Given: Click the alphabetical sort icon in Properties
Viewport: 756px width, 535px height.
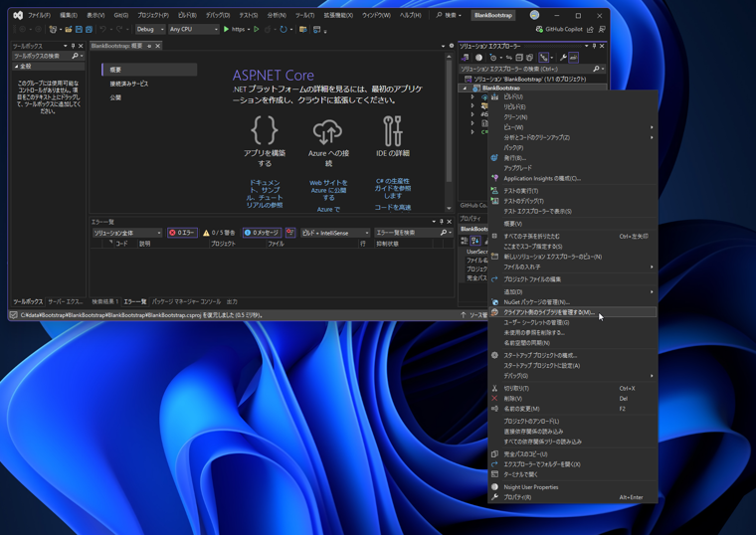Looking at the screenshot, I should point(474,241).
